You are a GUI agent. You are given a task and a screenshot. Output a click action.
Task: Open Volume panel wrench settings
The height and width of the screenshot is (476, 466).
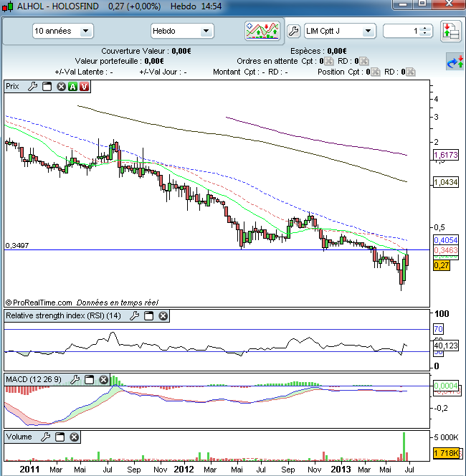(46, 437)
